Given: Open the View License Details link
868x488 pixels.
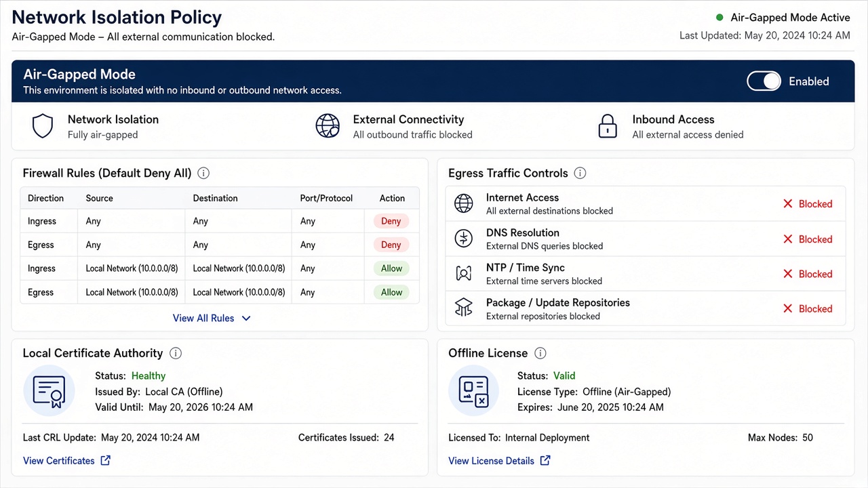Looking at the screenshot, I should coord(499,461).
